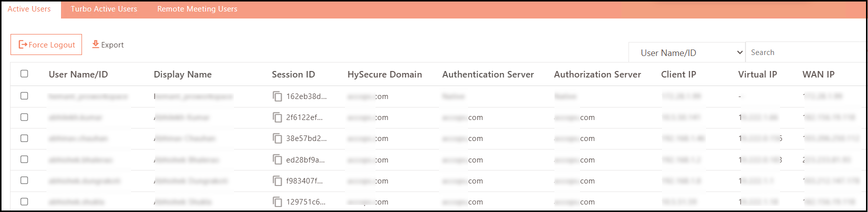The image size is (868, 212).
Task: Open the Remote Meeting Users tab
Action: [x=197, y=9]
